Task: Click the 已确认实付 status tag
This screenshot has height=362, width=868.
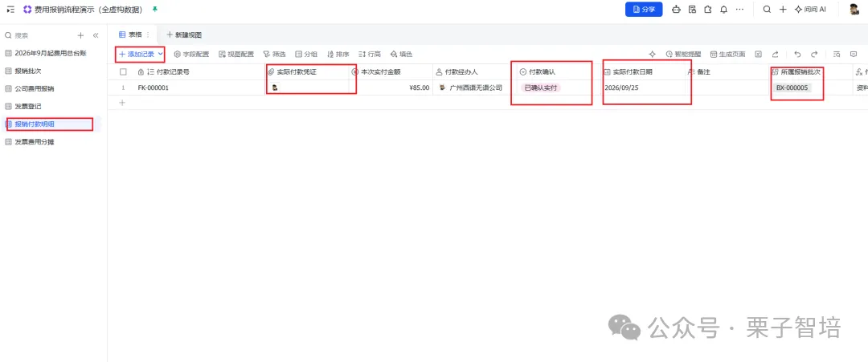Action: [x=541, y=87]
